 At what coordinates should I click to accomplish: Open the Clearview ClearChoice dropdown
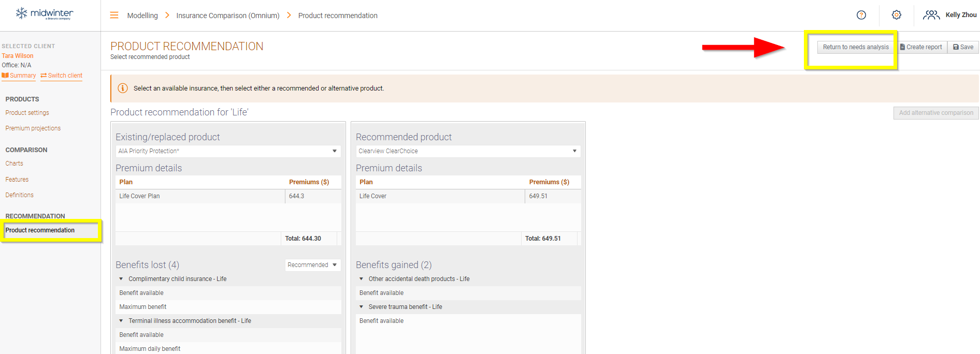(x=468, y=151)
